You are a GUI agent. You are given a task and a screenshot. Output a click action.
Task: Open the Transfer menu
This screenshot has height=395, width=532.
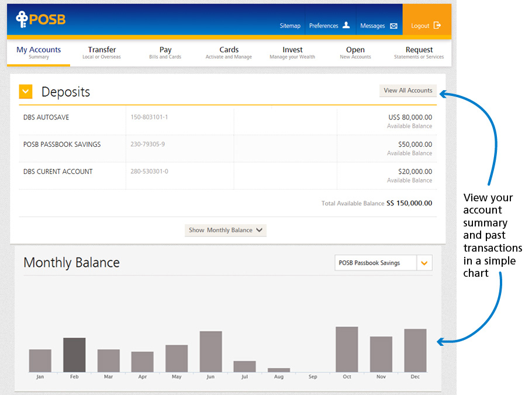102,53
